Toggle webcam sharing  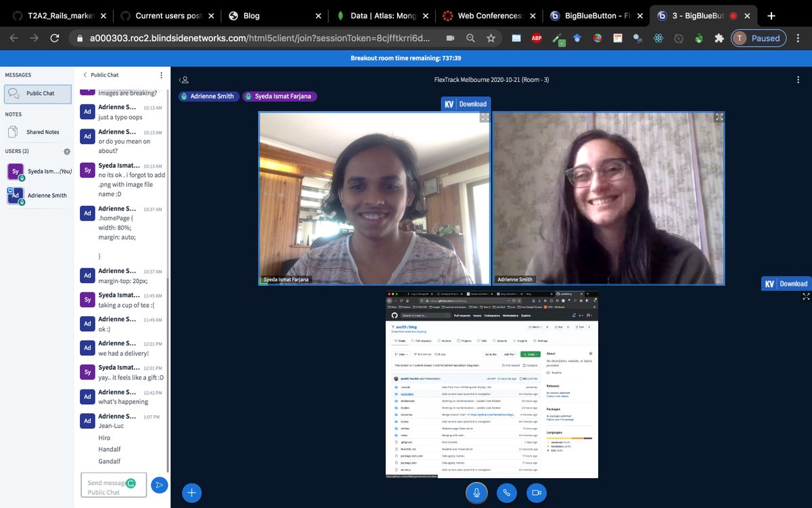click(536, 493)
